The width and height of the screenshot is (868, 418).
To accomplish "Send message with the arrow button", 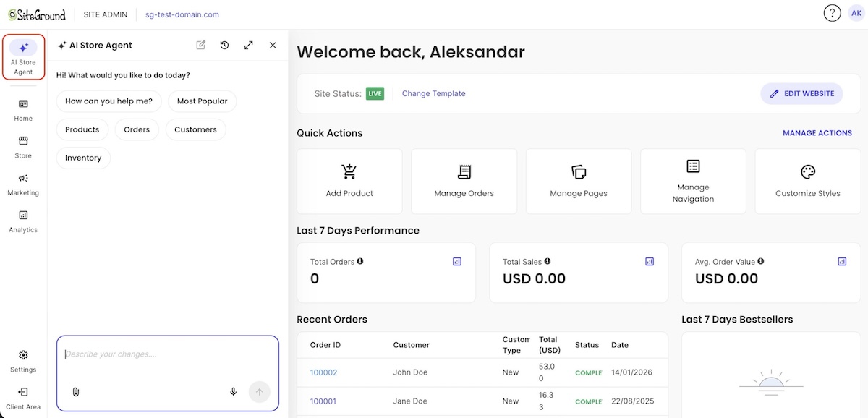I will click(259, 392).
